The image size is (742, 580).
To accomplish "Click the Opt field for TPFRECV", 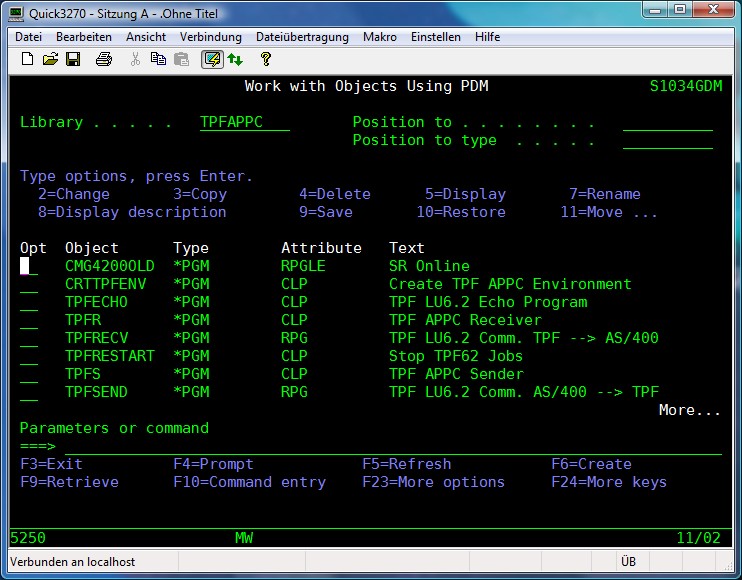I will (29, 338).
